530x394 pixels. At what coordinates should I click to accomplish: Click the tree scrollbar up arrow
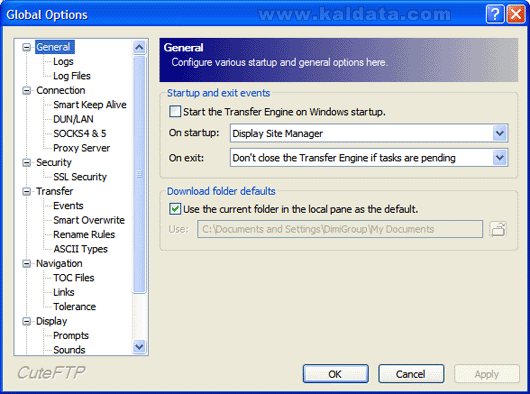[x=139, y=47]
